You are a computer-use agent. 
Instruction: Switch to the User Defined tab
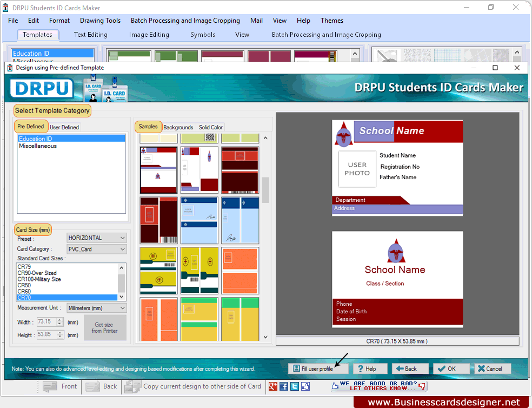[64, 127]
